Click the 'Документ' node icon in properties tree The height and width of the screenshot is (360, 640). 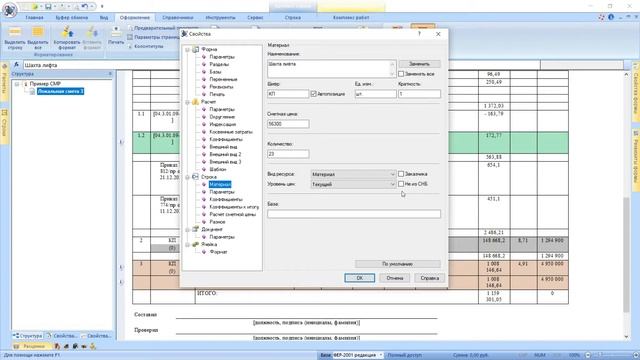pyautogui.click(x=196, y=229)
